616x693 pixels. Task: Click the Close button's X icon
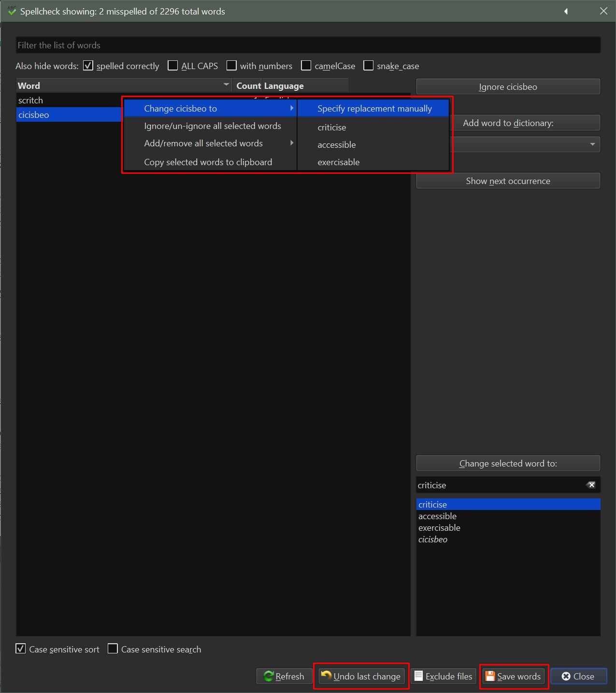566,676
